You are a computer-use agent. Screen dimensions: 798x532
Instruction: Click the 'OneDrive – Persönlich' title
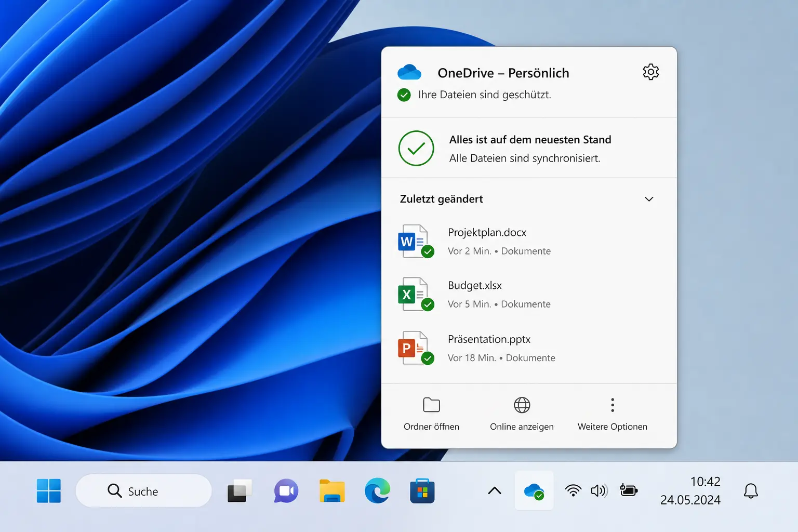click(503, 73)
